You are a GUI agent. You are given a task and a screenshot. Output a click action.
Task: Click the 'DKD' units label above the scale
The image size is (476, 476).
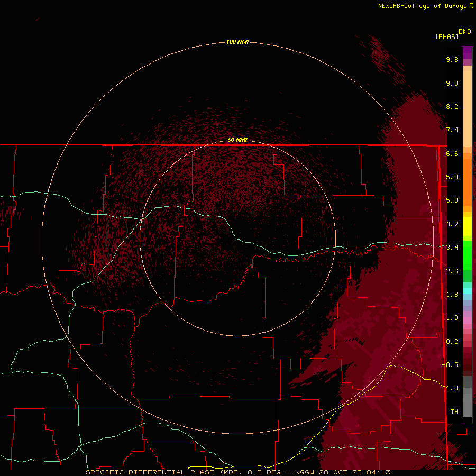(465, 31)
